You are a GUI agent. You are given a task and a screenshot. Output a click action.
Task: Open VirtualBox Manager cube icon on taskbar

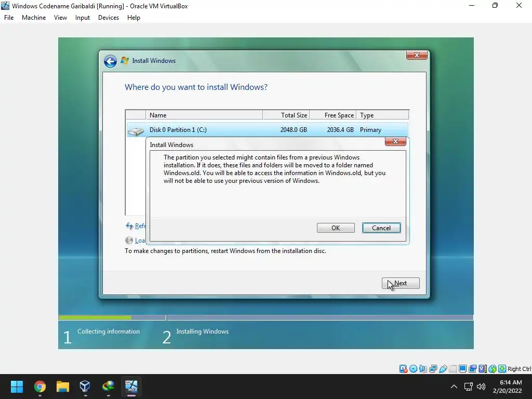tap(85, 387)
